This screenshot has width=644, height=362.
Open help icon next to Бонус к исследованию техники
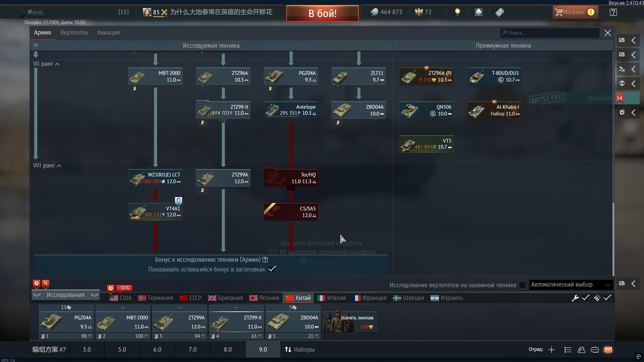click(x=265, y=260)
